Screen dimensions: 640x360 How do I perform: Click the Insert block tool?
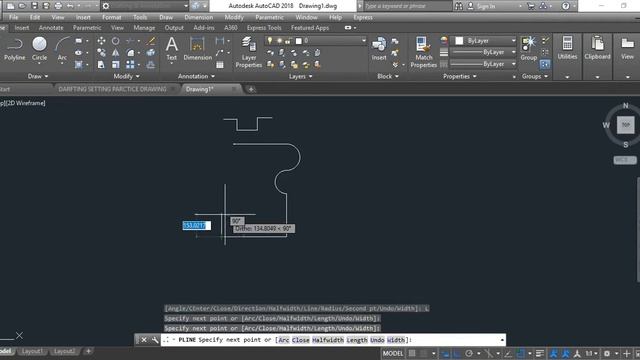(x=379, y=49)
